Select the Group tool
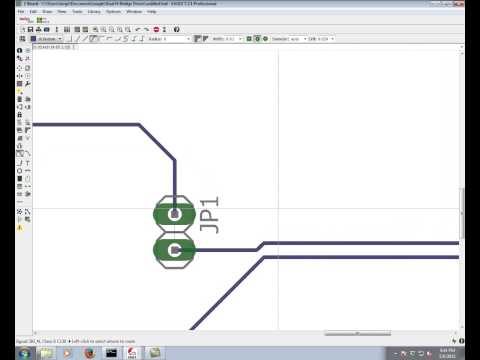 click(x=19, y=84)
